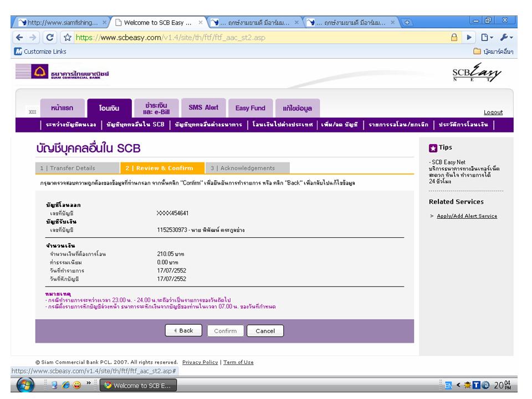Go back with browser back arrow
This screenshot has height=399, width=532.
20,37
